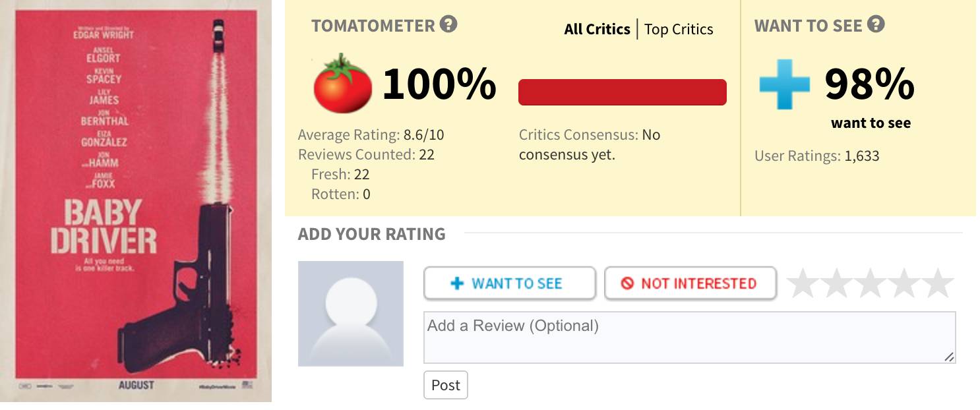Select the second rating star
980x410 pixels.
click(837, 283)
